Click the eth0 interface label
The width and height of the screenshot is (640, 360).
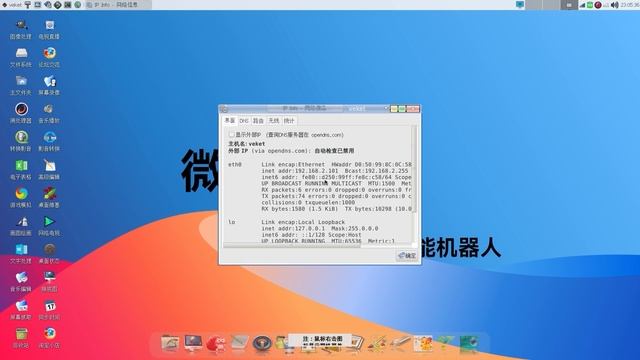click(x=235, y=164)
